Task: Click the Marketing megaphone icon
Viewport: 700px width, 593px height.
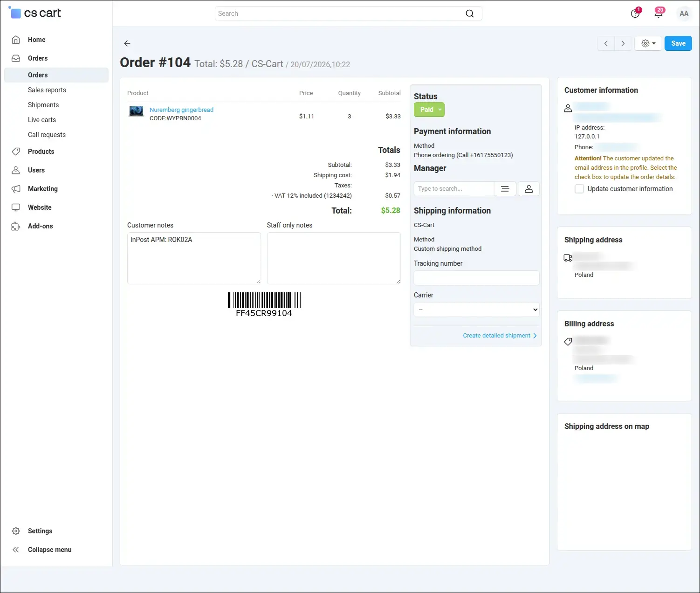Action: [x=16, y=189]
